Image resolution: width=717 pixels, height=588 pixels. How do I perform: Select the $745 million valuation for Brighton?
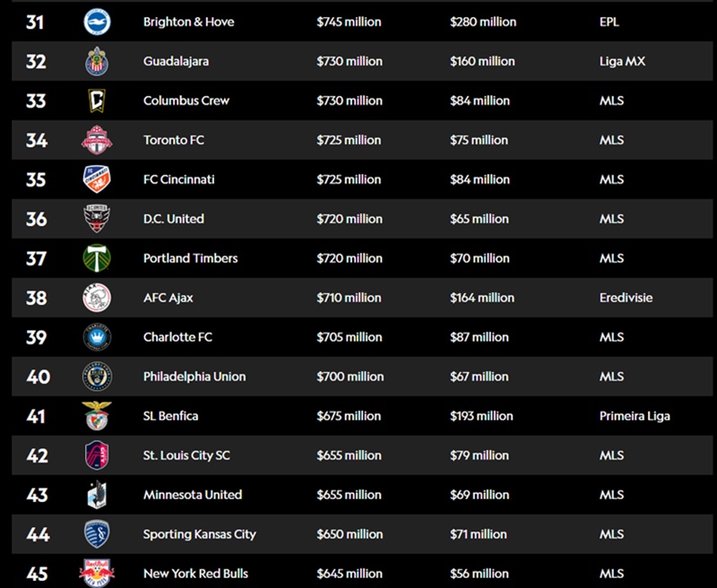[349, 22]
